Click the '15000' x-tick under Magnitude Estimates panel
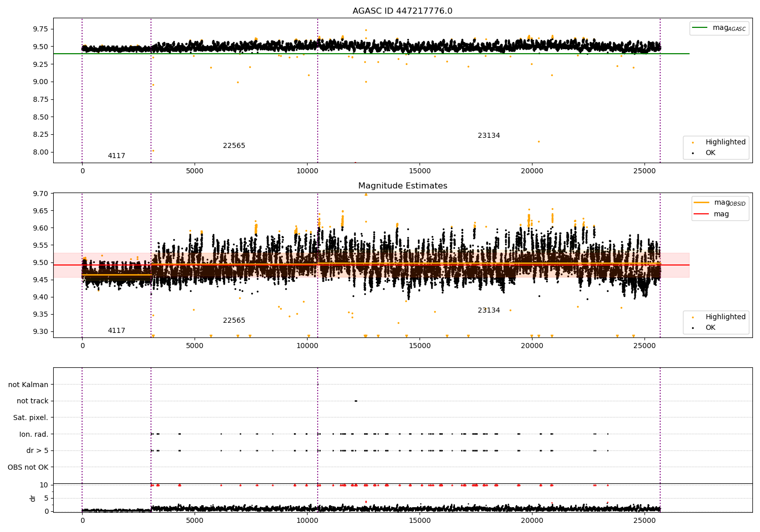 [419, 346]
